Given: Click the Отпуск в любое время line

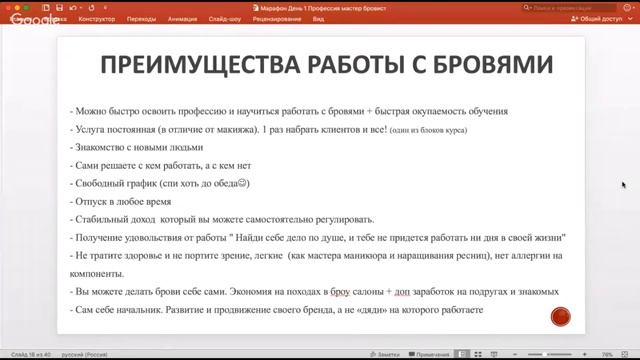Looking at the screenshot, I should click(x=120, y=202).
